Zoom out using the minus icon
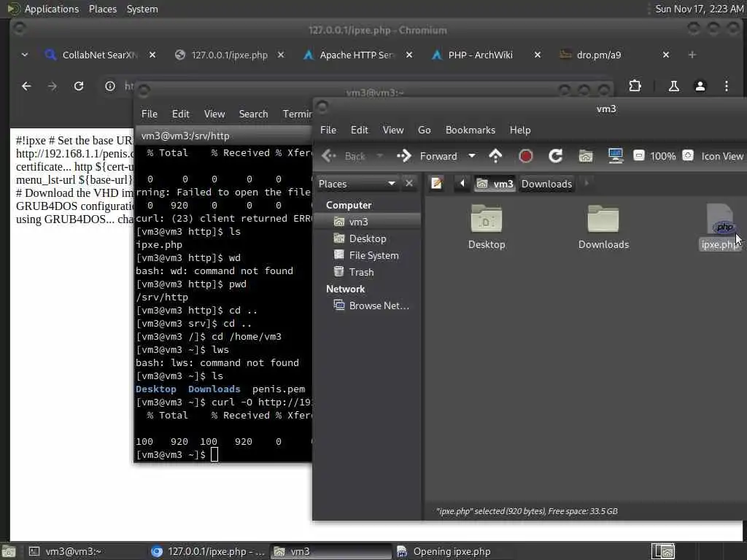The image size is (747, 560). [x=639, y=156]
